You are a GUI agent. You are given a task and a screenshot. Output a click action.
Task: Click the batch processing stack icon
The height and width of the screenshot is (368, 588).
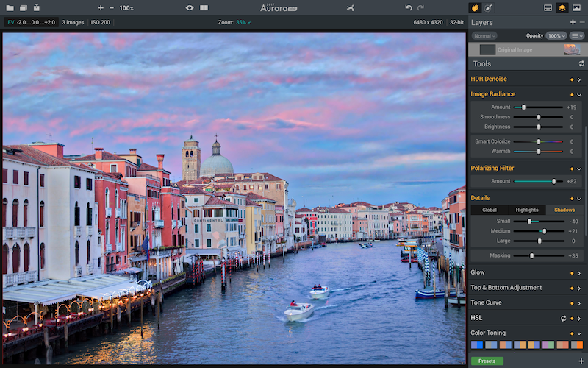[x=24, y=8]
